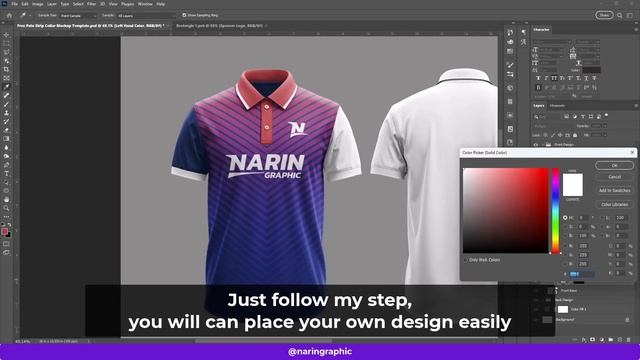Screen dimensions: 640x360
Task: Open the font family dropdown
Action: pyautogui.click(x=552, y=42)
